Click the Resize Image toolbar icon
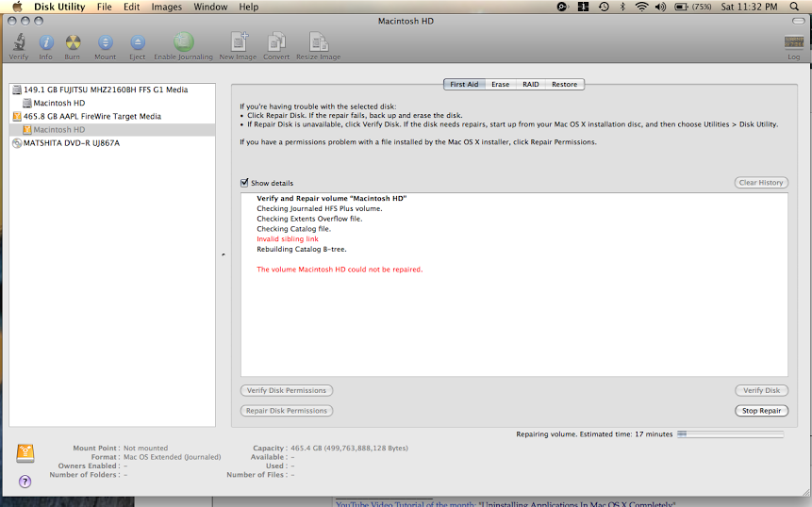Image resolution: width=812 pixels, height=507 pixels. click(319, 41)
